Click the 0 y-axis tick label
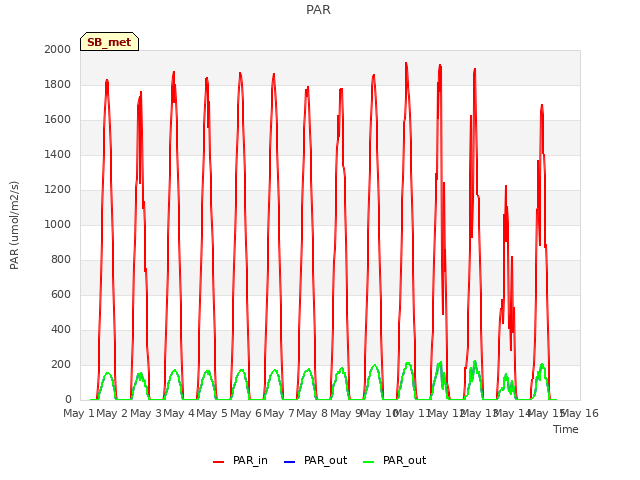This screenshot has height=480, width=640. pos(68,400)
